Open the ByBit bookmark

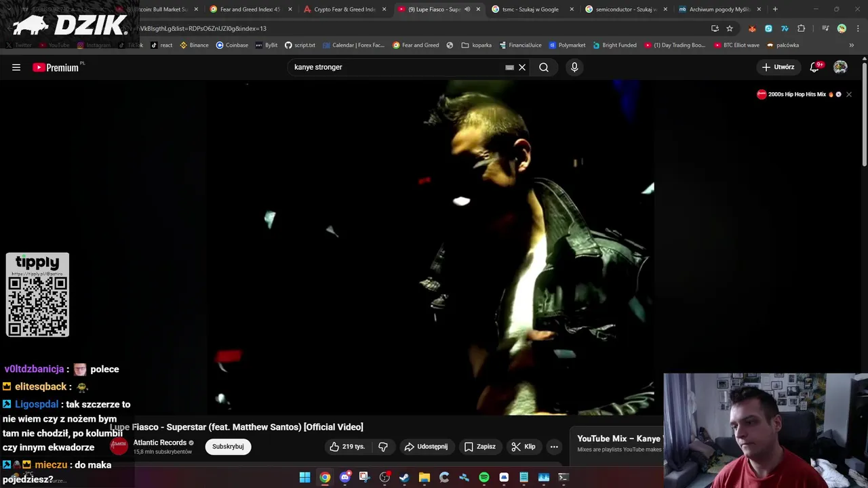[267, 45]
